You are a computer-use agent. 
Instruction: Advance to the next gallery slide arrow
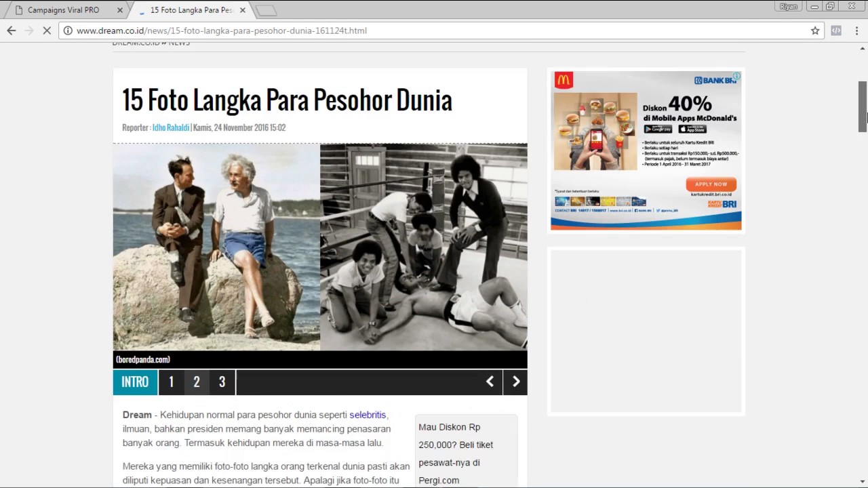tap(515, 382)
